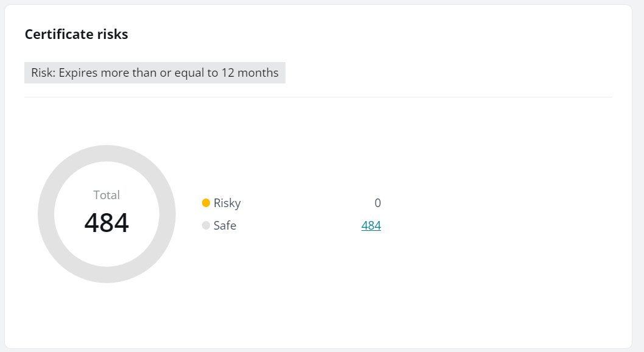Screen dimensions: 644x352
Task: Select the Risky legend label
Action: [227, 203]
